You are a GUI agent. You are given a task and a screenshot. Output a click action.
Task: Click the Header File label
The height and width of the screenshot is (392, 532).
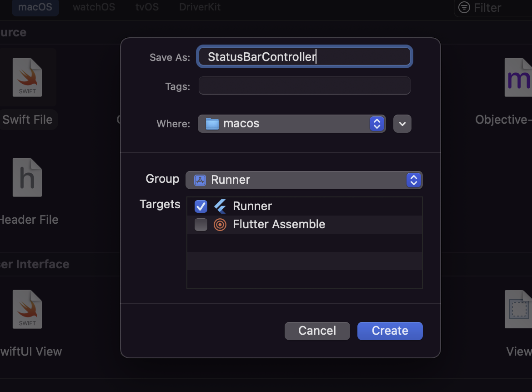coord(29,220)
